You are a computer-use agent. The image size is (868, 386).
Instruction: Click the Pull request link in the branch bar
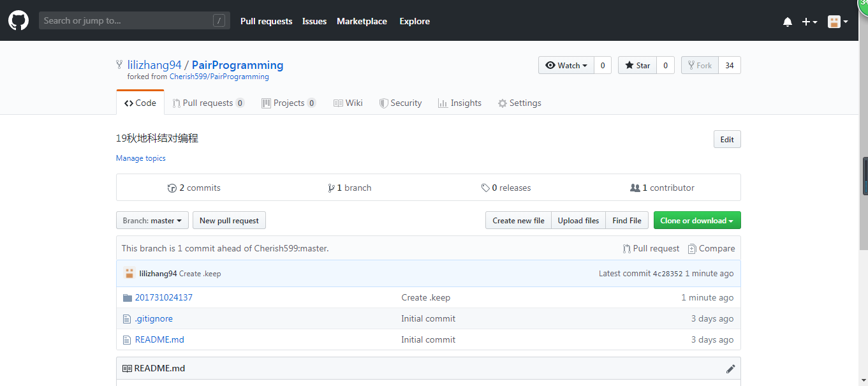click(651, 248)
